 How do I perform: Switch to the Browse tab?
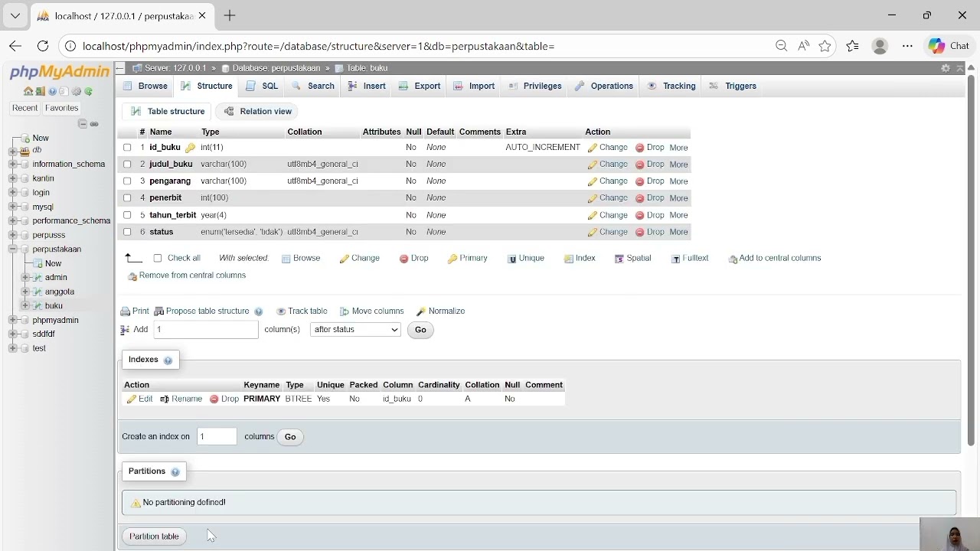(146, 86)
